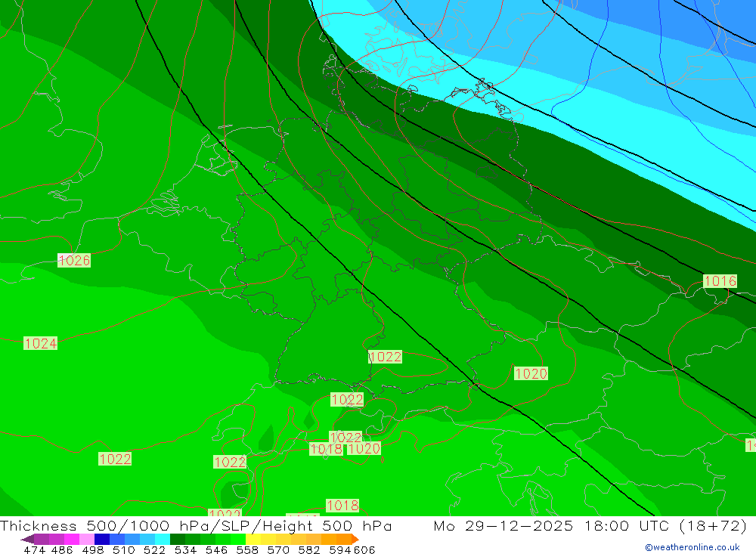The width and height of the screenshot is (756, 554).
Task: Pick the dark purple 474 legend swatch
Action: coord(41,539)
